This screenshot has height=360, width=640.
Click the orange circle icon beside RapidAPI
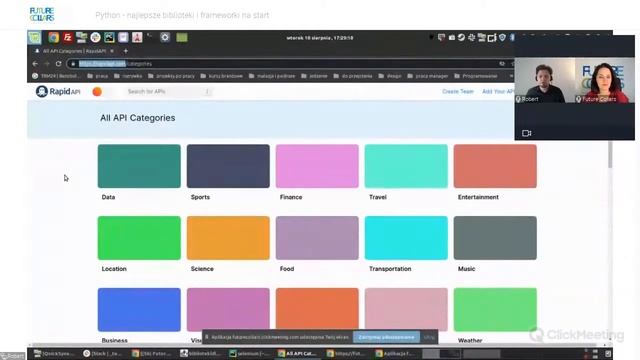97,91
